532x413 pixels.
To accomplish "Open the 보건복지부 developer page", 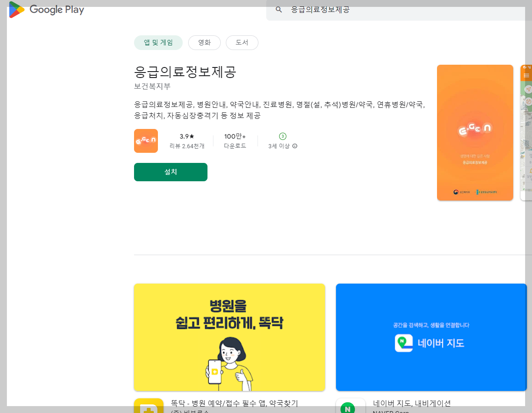I will point(147,86).
